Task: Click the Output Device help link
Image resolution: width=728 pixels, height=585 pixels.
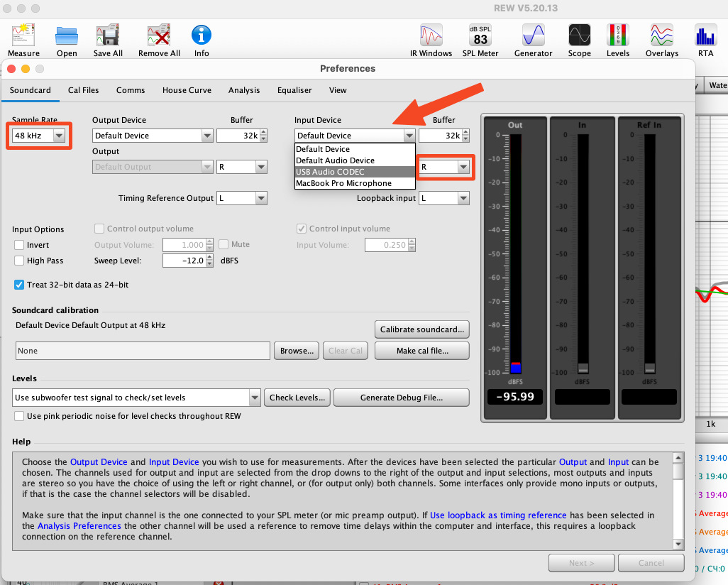Action: point(99,462)
